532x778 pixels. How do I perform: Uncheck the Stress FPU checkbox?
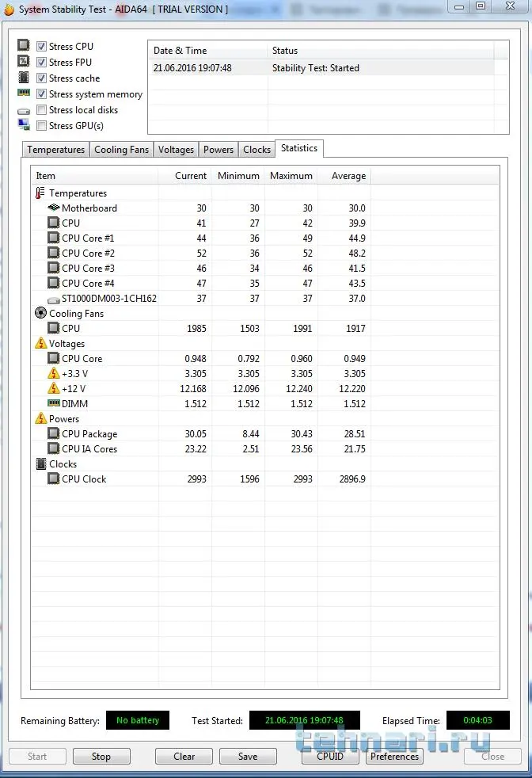point(42,62)
